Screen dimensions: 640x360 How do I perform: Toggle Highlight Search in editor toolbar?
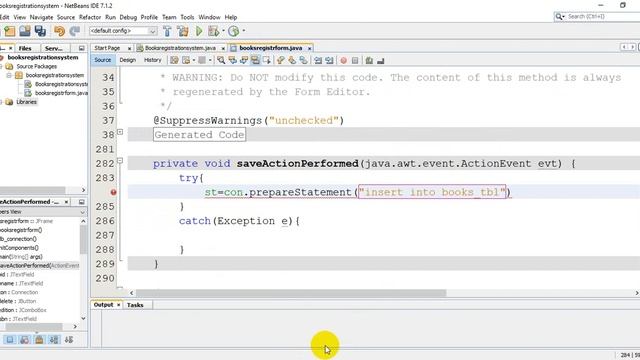click(x=255, y=60)
